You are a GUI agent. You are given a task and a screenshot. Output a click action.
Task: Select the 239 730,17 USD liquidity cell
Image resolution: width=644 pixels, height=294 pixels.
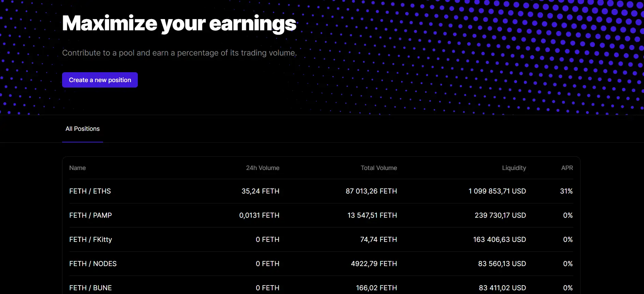500,215
